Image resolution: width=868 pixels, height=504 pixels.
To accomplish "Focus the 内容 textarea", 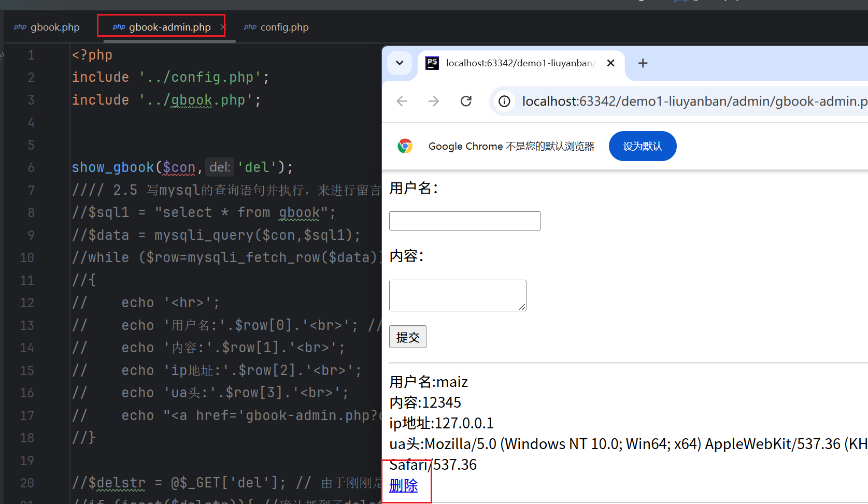I will click(x=458, y=295).
